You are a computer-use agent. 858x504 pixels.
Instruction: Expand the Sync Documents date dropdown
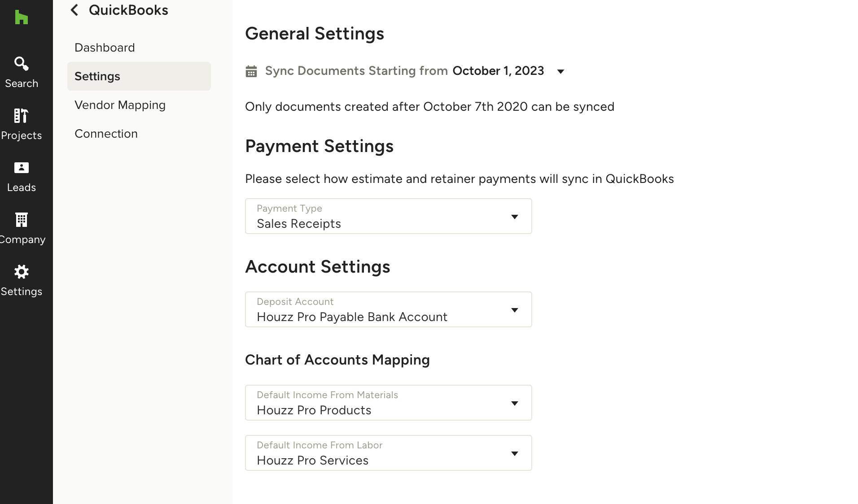[560, 71]
